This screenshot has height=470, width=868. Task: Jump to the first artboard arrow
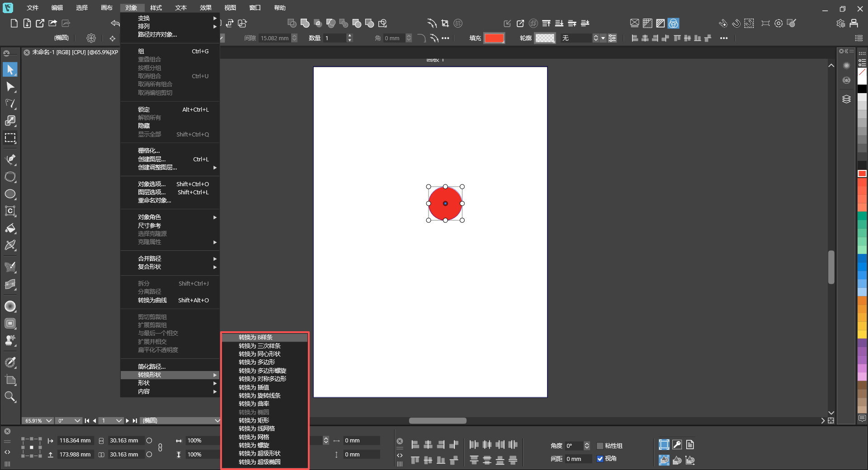tap(87, 421)
